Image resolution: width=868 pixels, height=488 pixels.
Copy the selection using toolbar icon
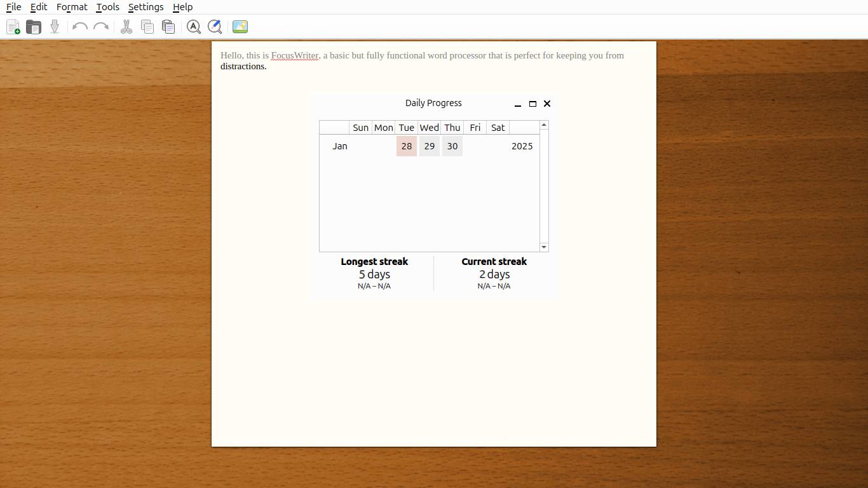(147, 27)
